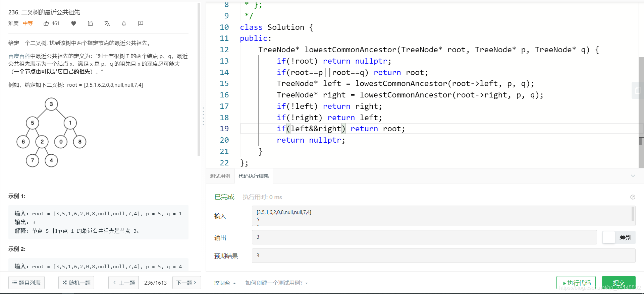Click line 13 if(!root) return nullptr

coord(334,61)
